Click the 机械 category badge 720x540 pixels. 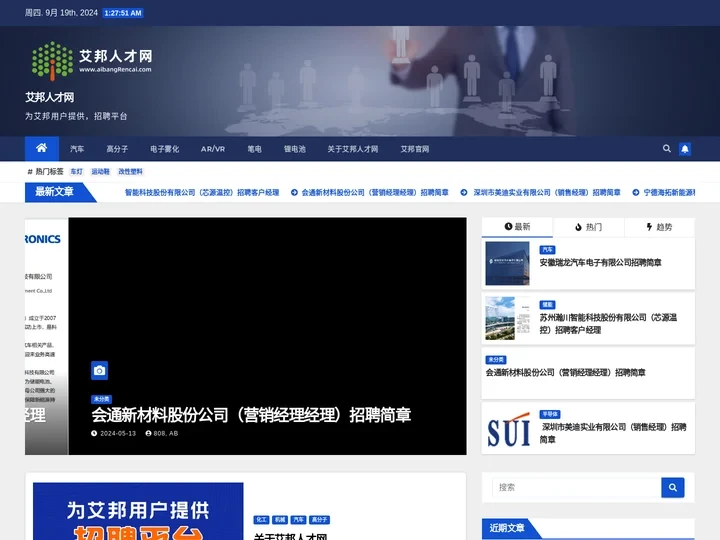(x=280, y=520)
